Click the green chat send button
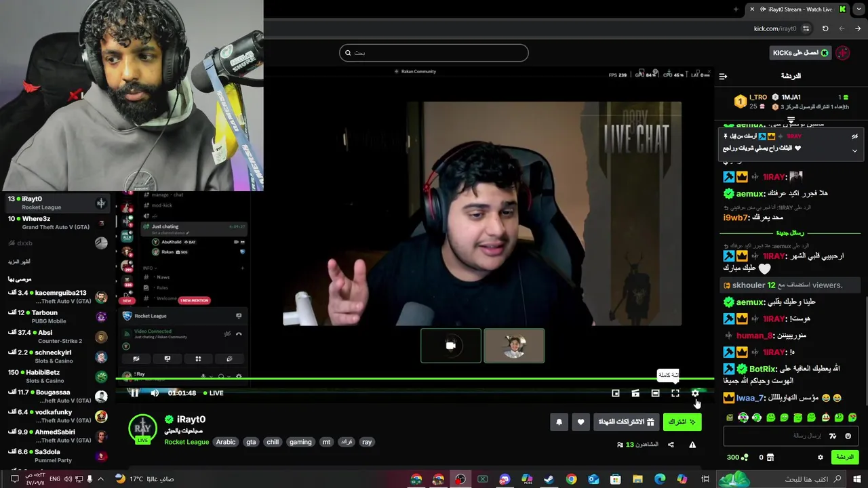This screenshot has width=868, height=488. tap(845, 457)
